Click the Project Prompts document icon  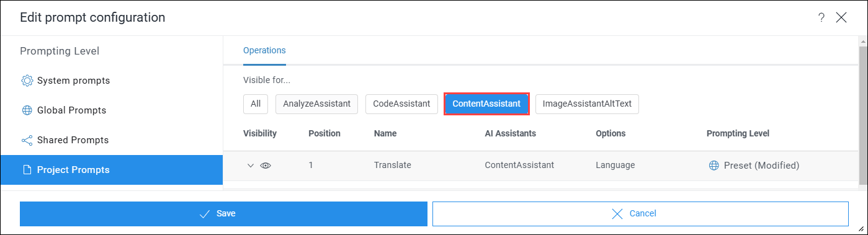(x=27, y=170)
